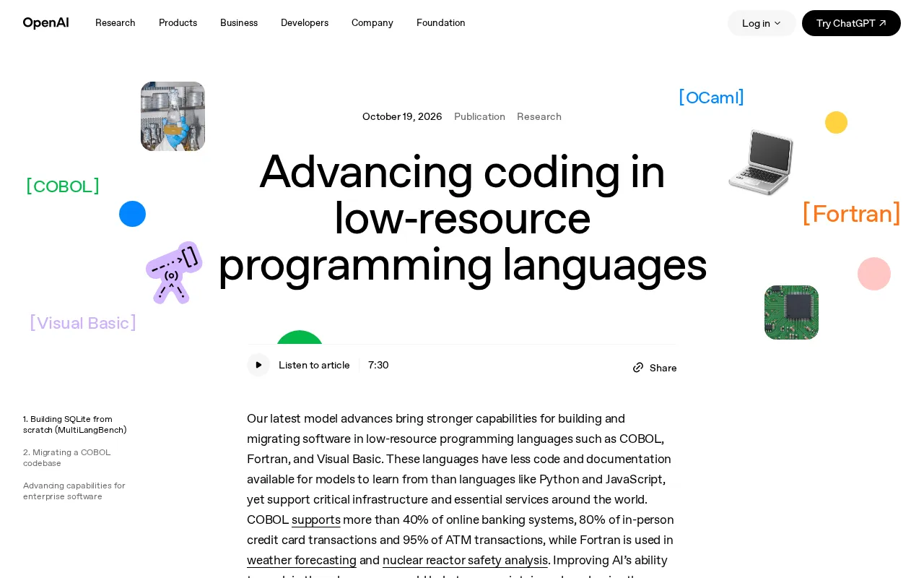Click the purple telescope sticker
The image size is (924, 578).
[x=174, y=272]
